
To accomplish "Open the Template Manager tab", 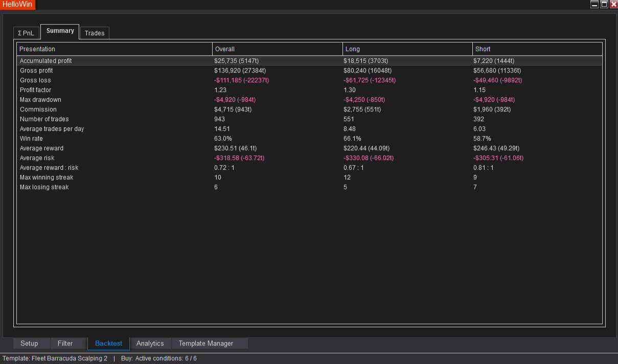I will 205,344.
